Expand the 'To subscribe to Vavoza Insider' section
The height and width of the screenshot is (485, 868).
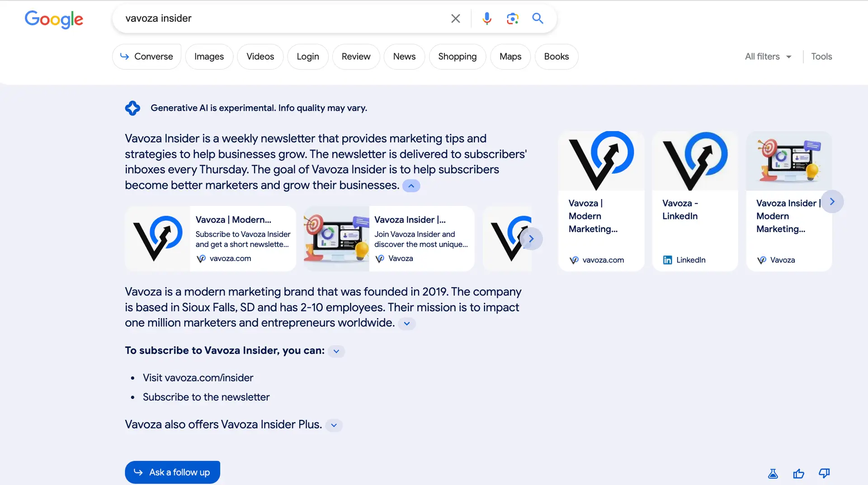[336, 352]
